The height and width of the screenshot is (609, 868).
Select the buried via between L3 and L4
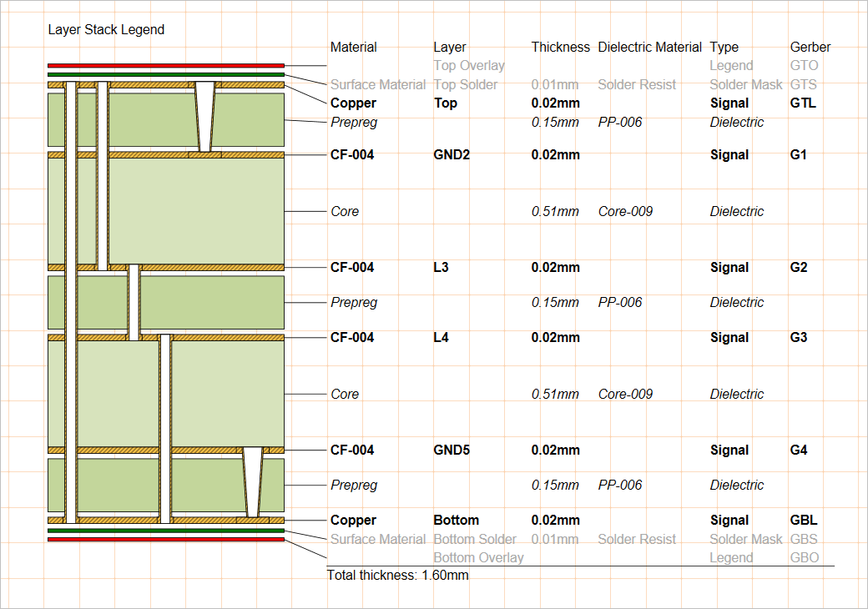tap(134, 302)
